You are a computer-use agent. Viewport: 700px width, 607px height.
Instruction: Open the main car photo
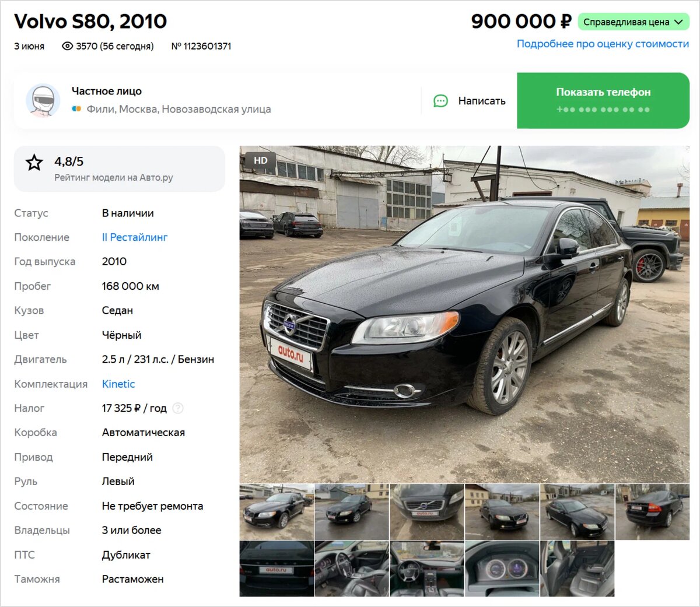coord(464,314)
